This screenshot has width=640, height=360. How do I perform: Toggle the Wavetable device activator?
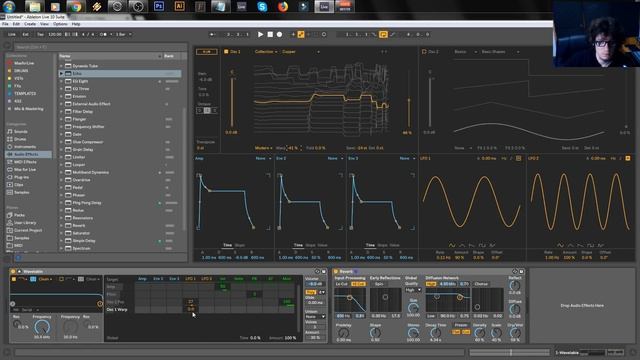click(x=13, y=271)
